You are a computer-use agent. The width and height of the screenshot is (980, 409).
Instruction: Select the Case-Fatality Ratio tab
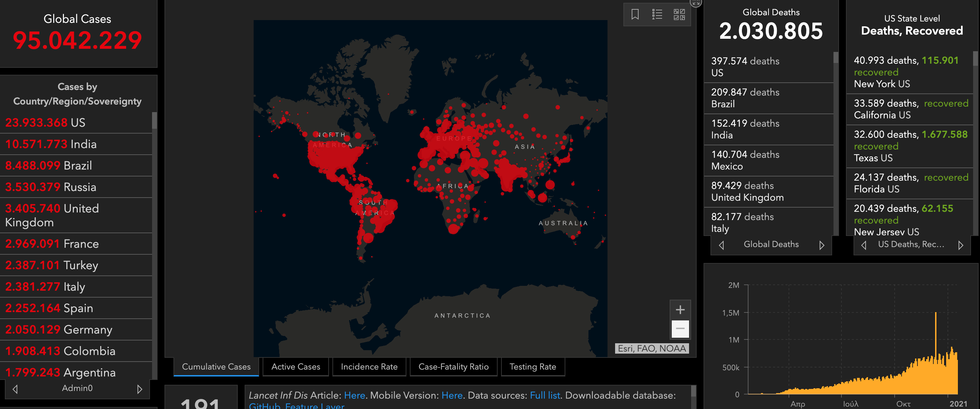point(453,367)
